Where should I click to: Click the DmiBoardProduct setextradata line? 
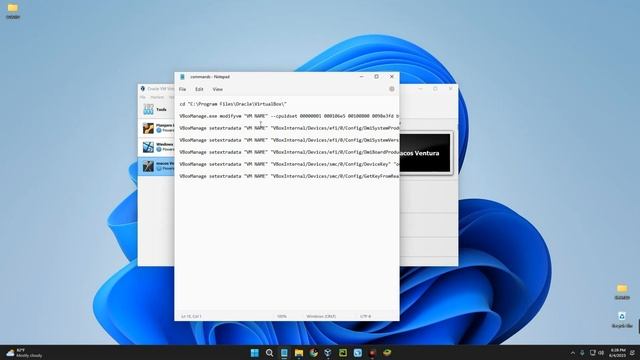tap(289, 152)
